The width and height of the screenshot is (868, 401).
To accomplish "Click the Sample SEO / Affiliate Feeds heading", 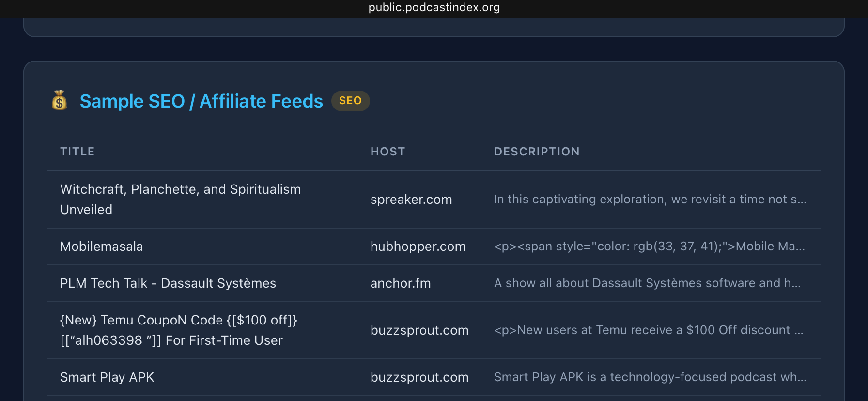I will [x=201, y=101].
